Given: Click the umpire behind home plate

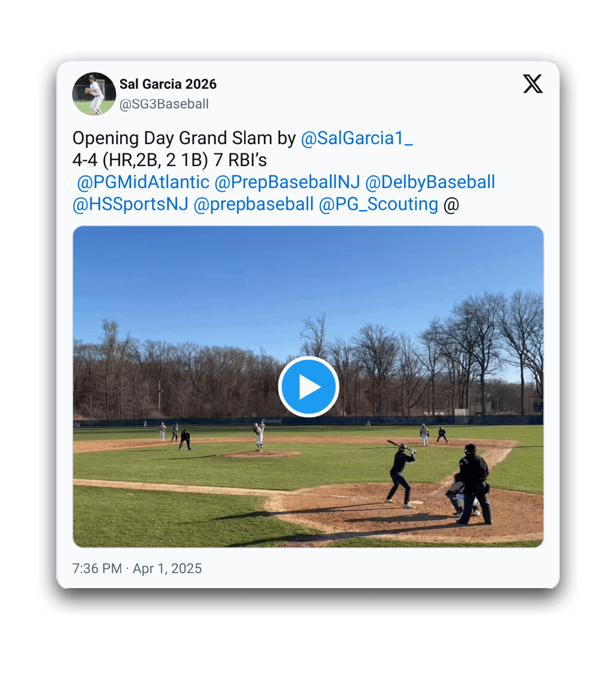Looking at the screenshot, I should coord(474,484).
